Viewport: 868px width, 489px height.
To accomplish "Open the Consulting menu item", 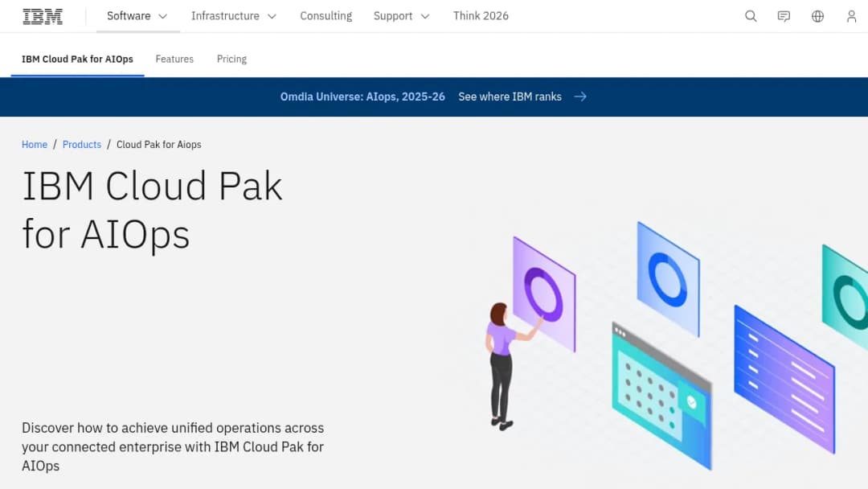I will click(326, 16).
